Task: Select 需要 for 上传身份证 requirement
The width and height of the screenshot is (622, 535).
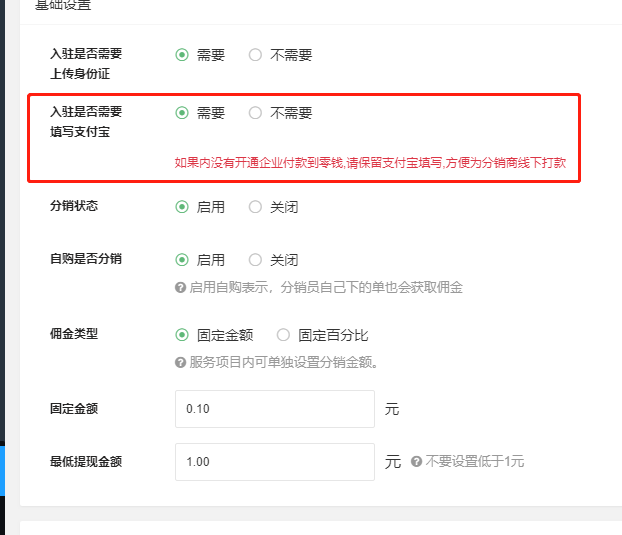Action: [x=182, y=55]
